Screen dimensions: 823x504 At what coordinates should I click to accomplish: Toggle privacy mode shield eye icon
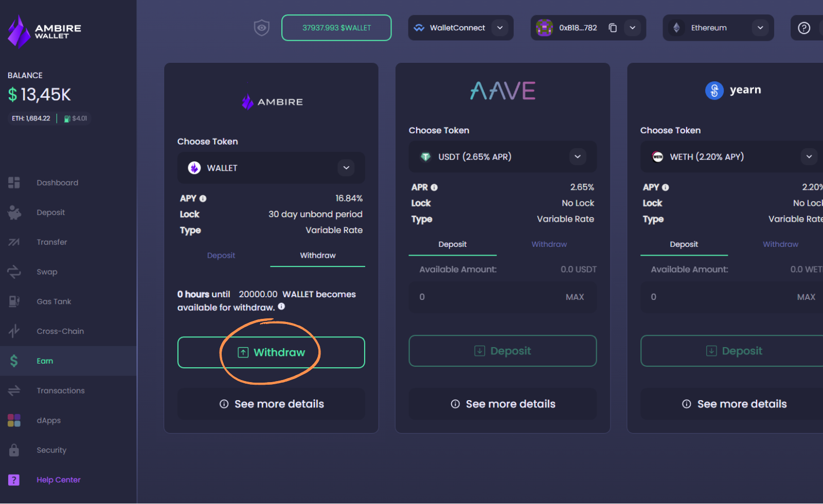[x=262, y=28]
